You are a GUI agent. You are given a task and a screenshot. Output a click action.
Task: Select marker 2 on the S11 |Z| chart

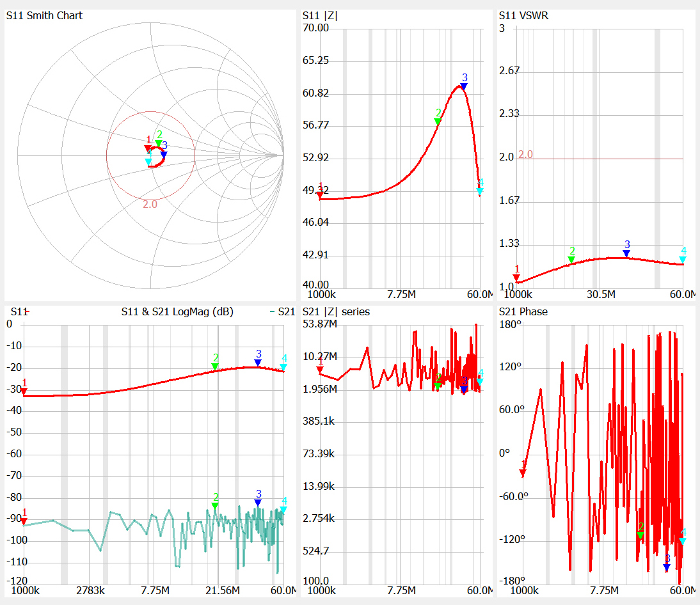click(x=438, y=121)
